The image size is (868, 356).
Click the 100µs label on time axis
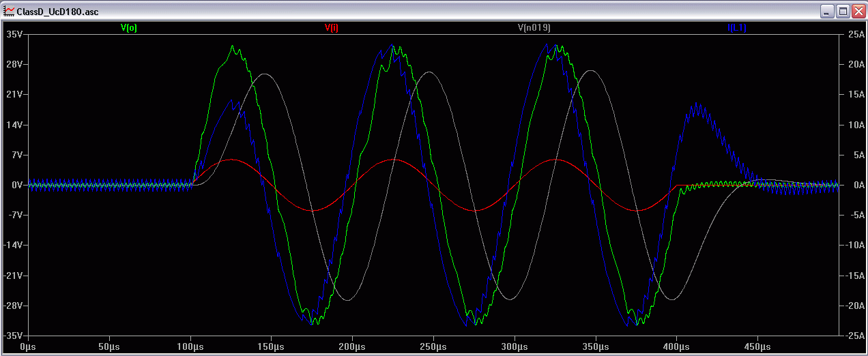[x=190, y=346]
